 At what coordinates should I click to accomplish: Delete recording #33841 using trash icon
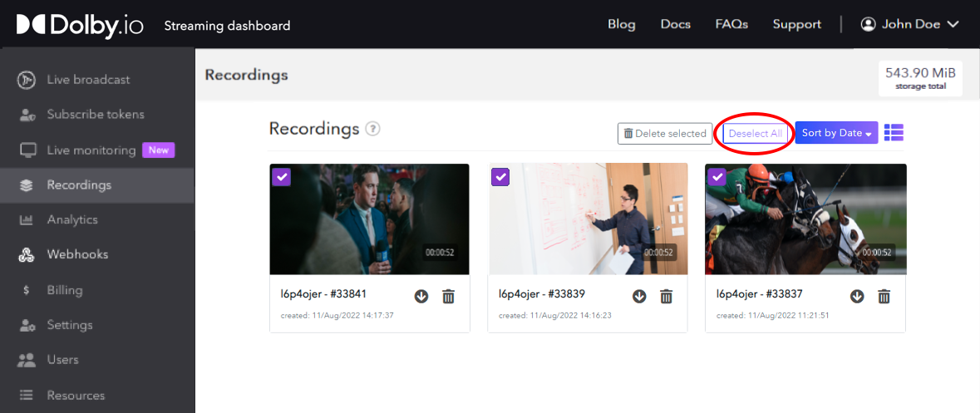[x=448, y=297]
